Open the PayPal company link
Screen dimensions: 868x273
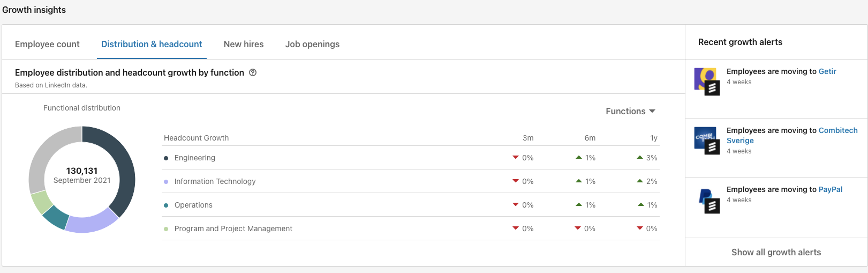pos(831,190)
